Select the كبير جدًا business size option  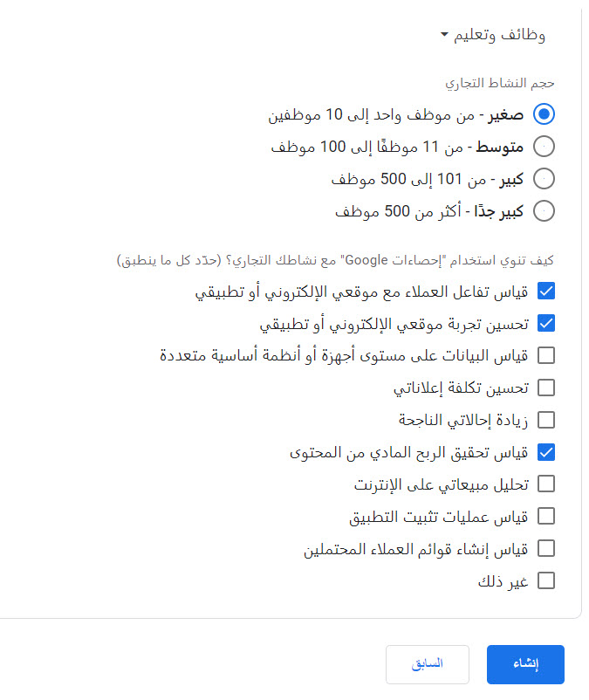point(545,211)
